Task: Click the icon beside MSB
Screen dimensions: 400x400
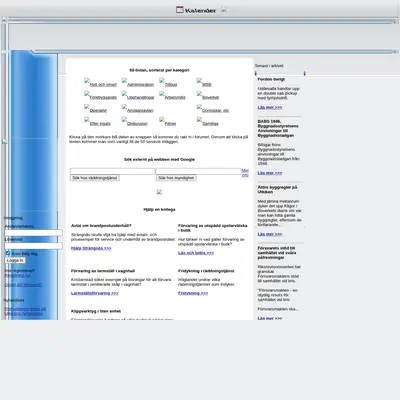Action: click(199, 80)
